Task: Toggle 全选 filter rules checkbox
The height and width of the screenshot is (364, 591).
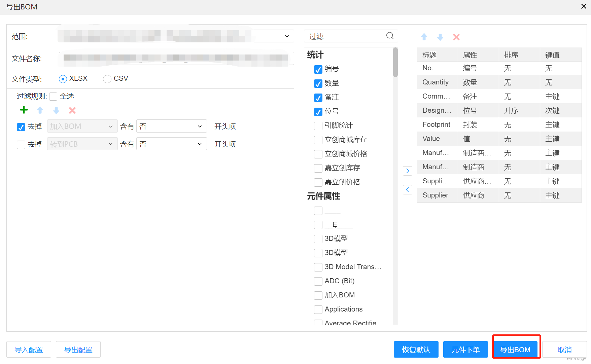Action: coord(53,97)
